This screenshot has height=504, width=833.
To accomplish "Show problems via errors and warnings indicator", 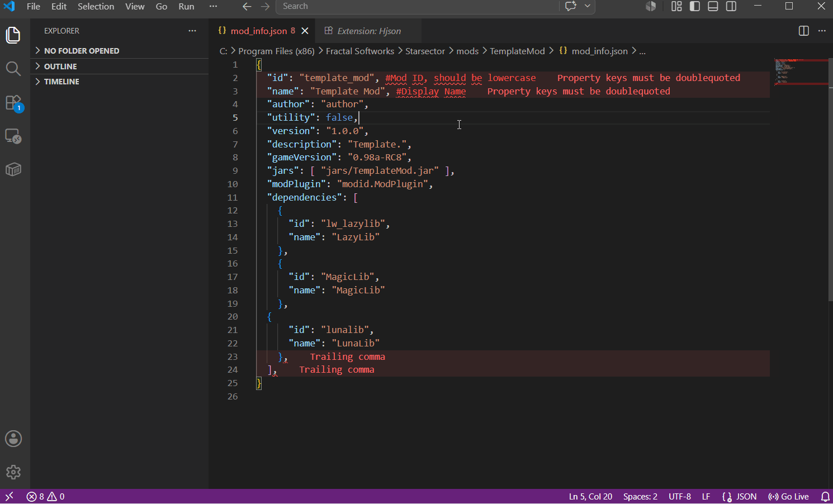I will pyautogui.click(x=45, y=496).
